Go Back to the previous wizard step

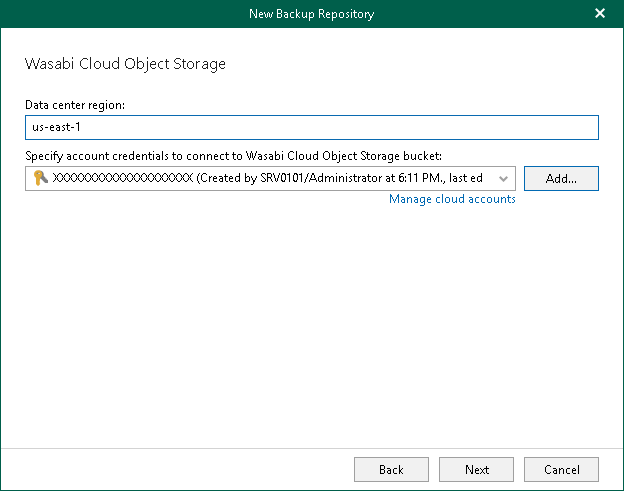[391, 470]
